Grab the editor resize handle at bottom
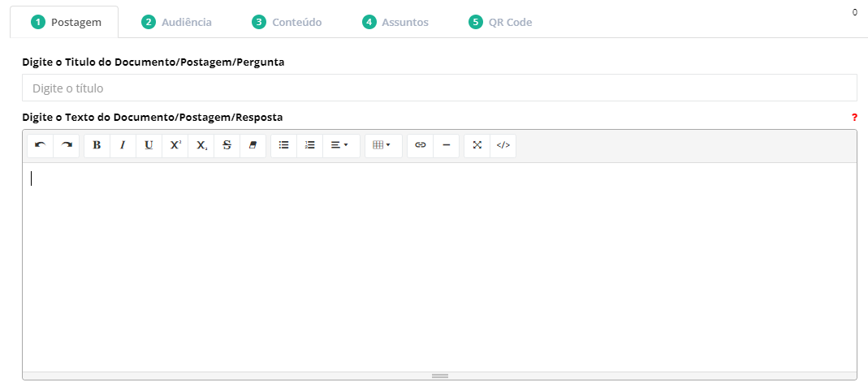 pyautogui.click(x=439, y=376)
